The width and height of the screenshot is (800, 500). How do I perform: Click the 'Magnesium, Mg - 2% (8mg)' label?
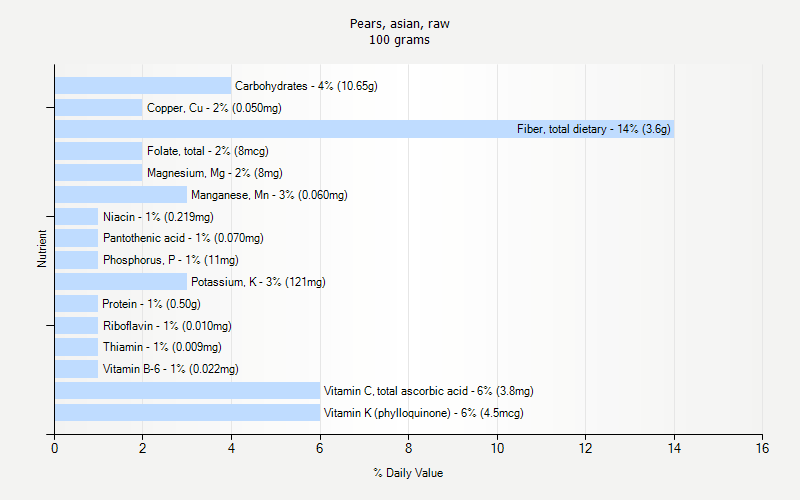(x=215, y=173)
